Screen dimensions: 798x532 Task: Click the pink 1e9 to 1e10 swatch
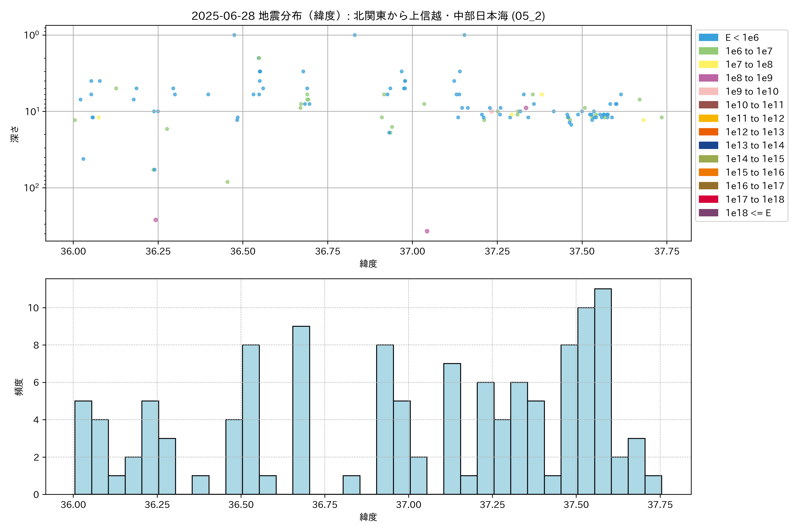pos(708,91)
